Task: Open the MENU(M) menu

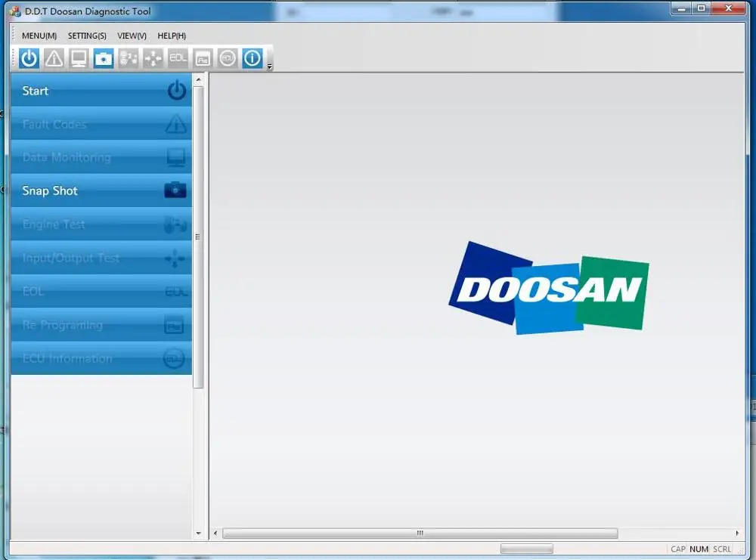Action: tap(41, 36)
